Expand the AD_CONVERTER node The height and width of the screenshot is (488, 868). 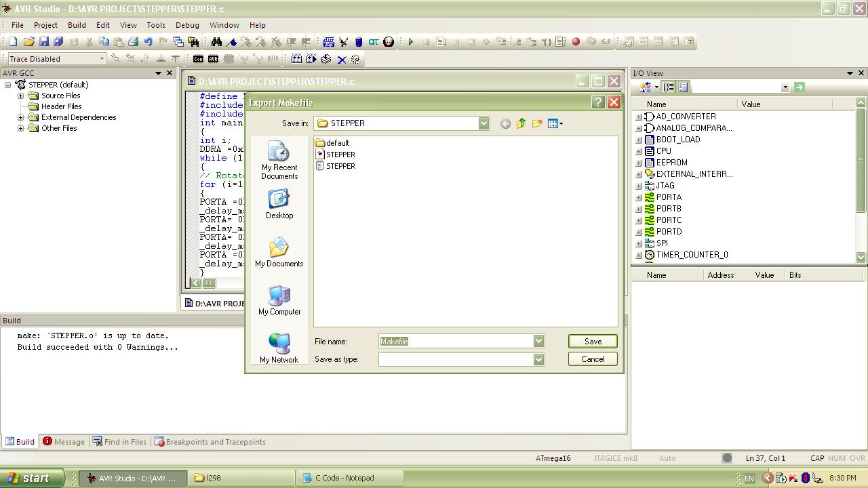point(639,117)
